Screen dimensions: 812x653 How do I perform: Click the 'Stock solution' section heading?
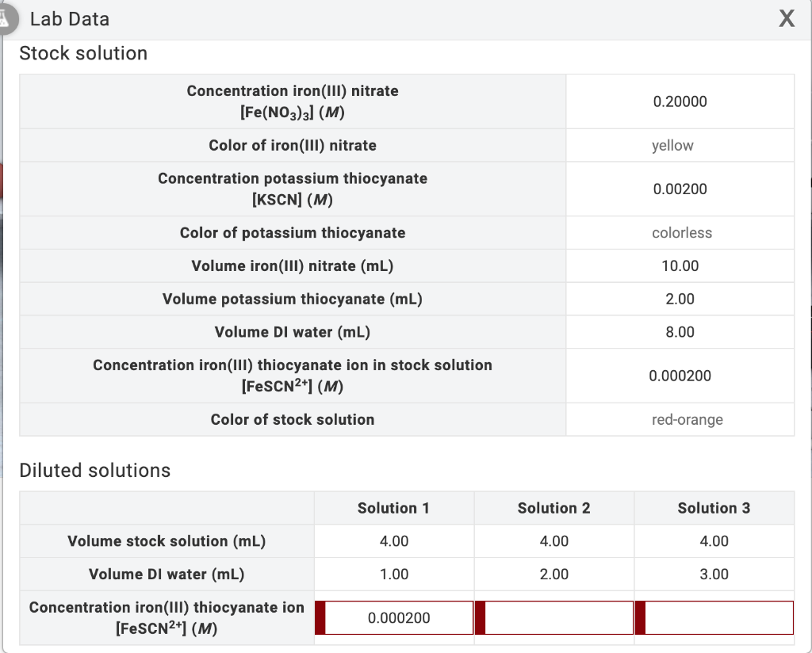point(83,53)
